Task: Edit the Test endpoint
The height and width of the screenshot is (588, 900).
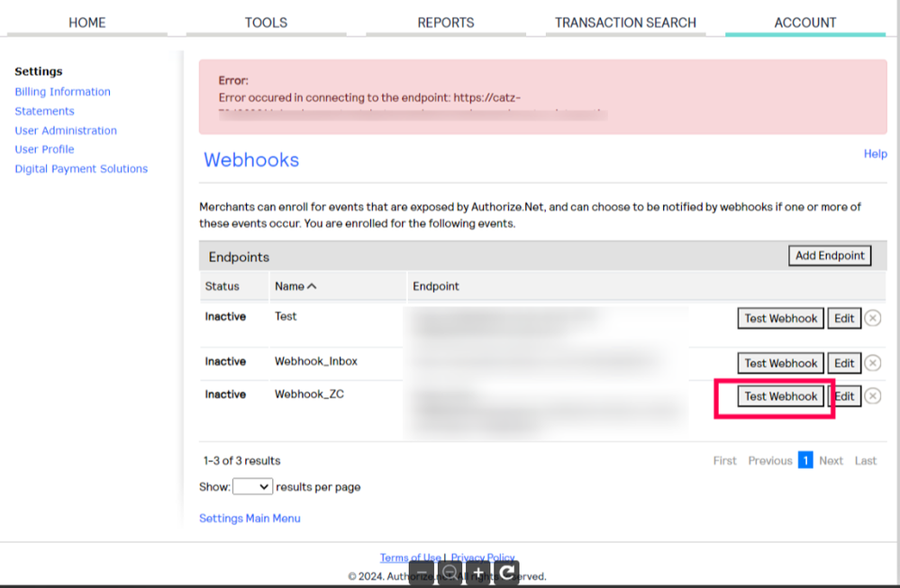Action: pyautogui.click(x=844, y=318)
